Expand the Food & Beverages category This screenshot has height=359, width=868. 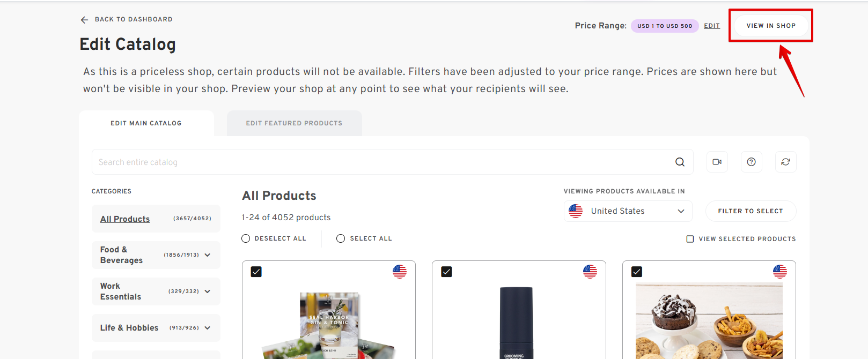tap(208, 255)
